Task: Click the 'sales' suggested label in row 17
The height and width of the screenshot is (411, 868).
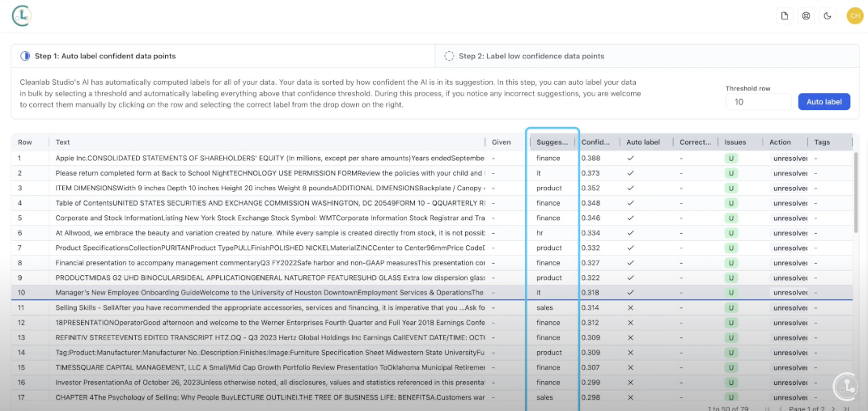Action: click(x=544, y=397)
